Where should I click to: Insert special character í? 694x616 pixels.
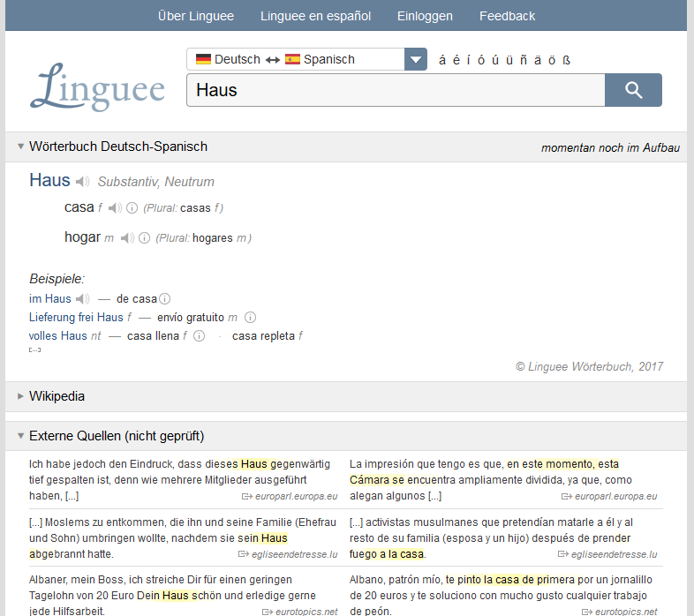point(469,60)
